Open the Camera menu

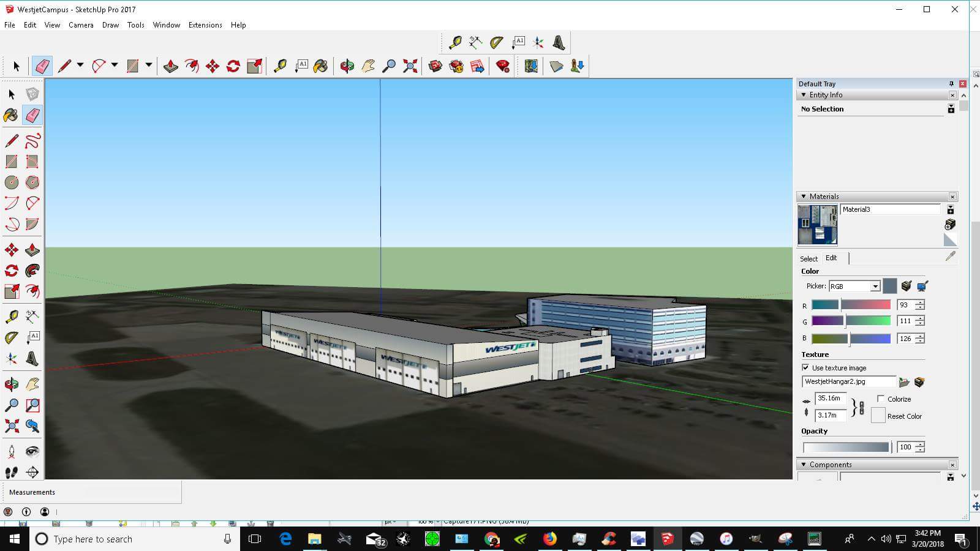81,24
